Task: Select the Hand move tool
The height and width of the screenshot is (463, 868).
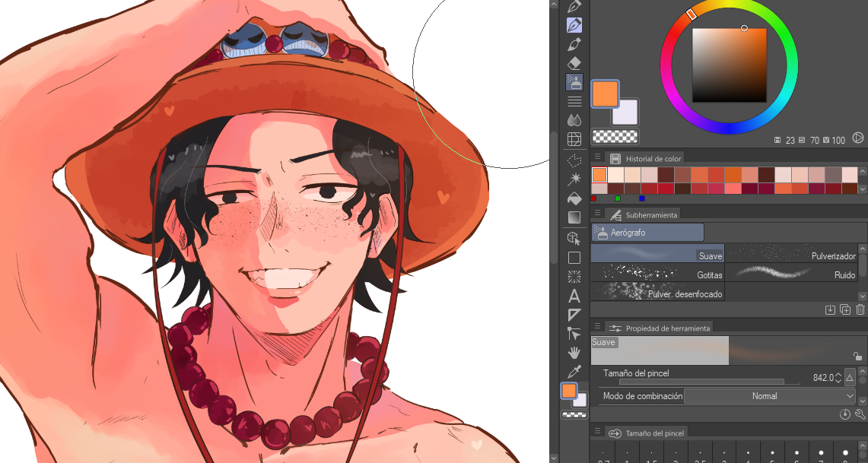Action: (x=574, y=352)
